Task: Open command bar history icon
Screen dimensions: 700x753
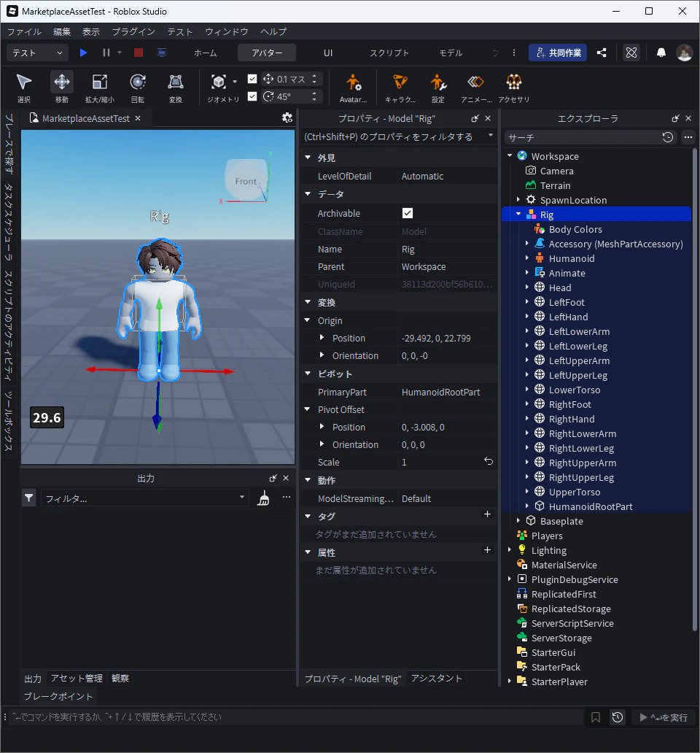Action: pyautogui.click(x=618, y=717)
